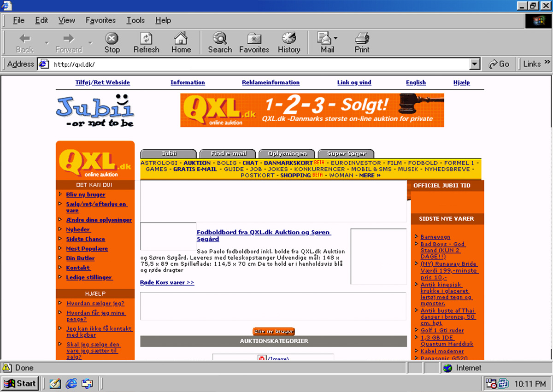Open Hvordan sælger jeg? help link
The image size is (553, 392).
pyautogui.click(x=95, y=303)
